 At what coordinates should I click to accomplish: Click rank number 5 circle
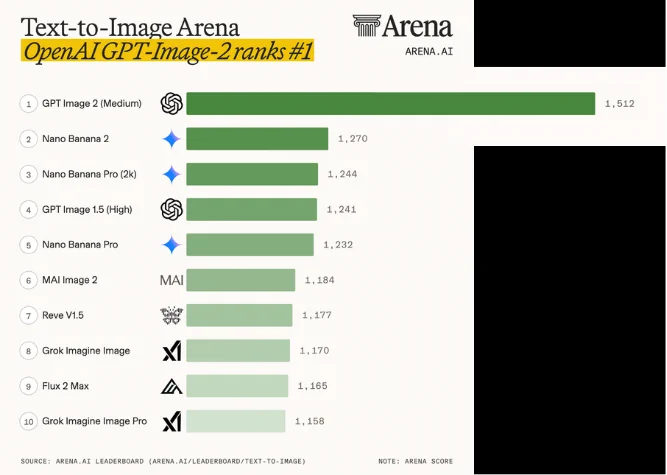tap(29, 245)
